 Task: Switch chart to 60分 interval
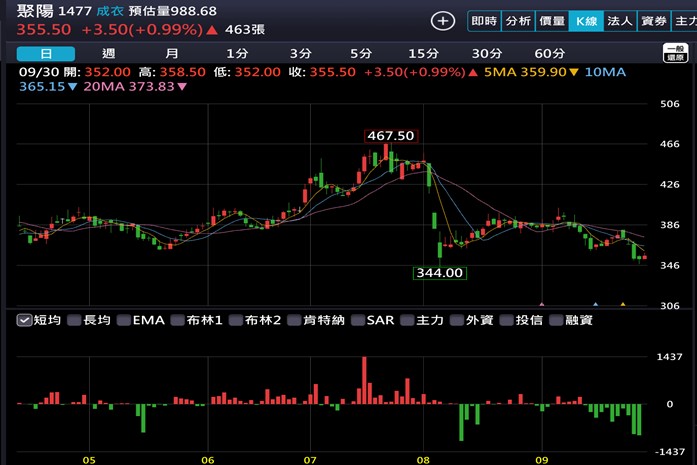pyautogui.click(x=549, y=53)
